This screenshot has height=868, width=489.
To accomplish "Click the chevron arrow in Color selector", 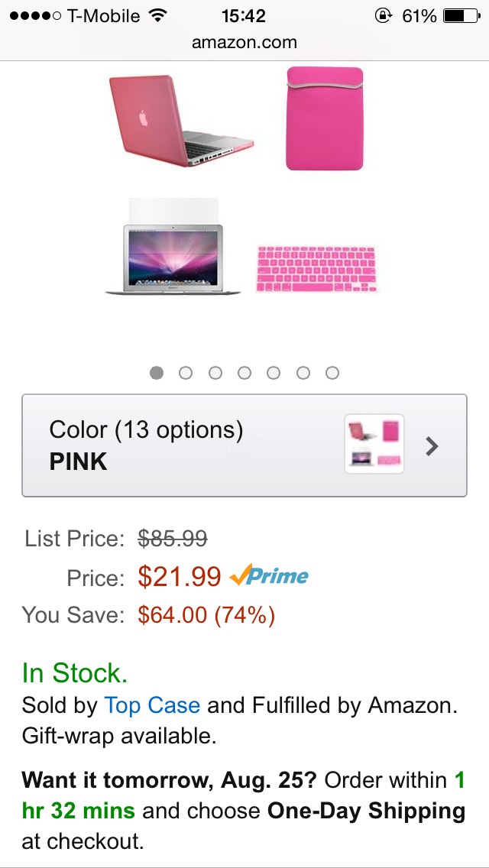I will pos(432,446).
